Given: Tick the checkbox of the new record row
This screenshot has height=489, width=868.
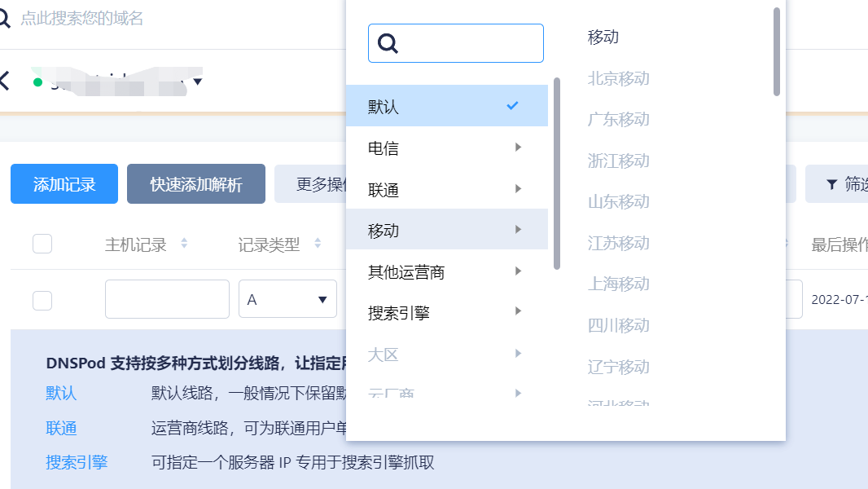Looking at the screenshot, I should pyautogui.click(x=42, y=300).
